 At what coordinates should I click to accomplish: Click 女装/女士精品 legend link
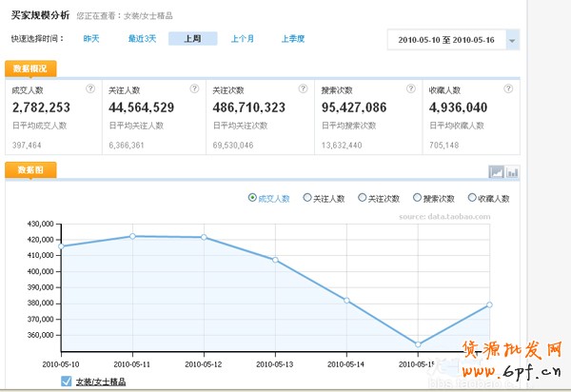101,382
